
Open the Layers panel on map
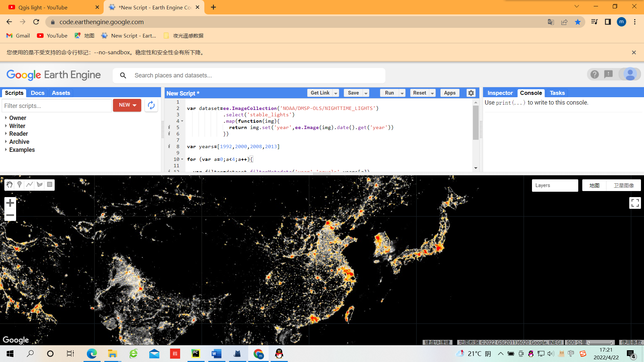555,185
